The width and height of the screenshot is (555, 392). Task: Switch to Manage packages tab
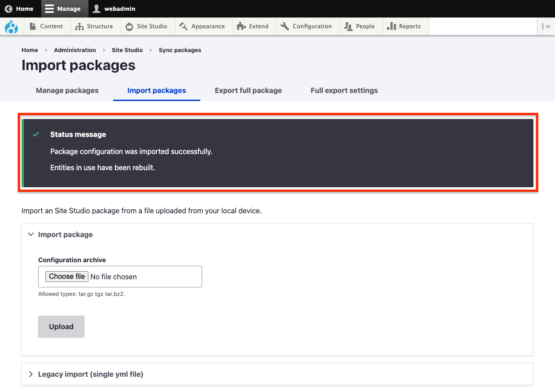pyautogui.click(x=67, y=90)
